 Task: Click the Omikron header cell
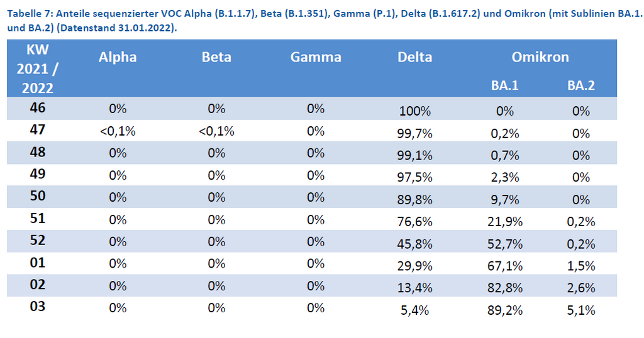pyautogui.click(x=540, y=57)
